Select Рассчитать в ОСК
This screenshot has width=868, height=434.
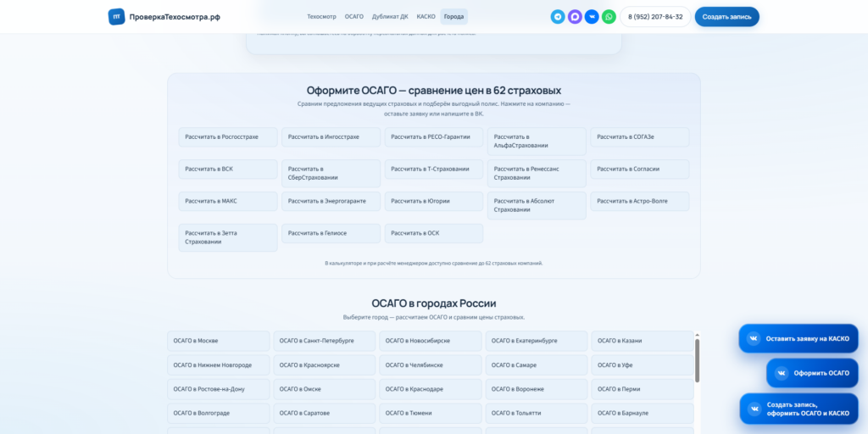click(x=434, y=234)
